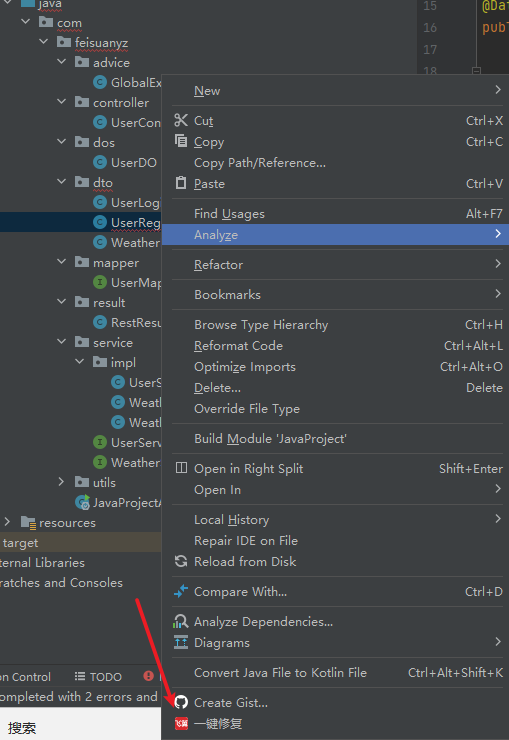
Task: Click the Open in Right Split icon
Action: point(181,468)
